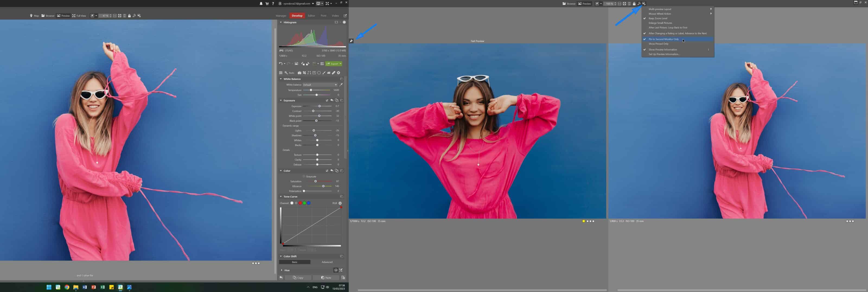Select the Radial Filter tool

[x=319, y=73]
